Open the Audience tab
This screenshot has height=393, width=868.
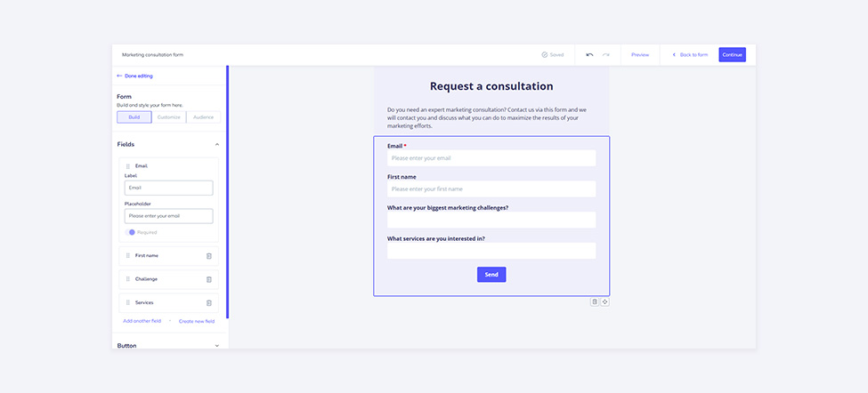point(203,117)
